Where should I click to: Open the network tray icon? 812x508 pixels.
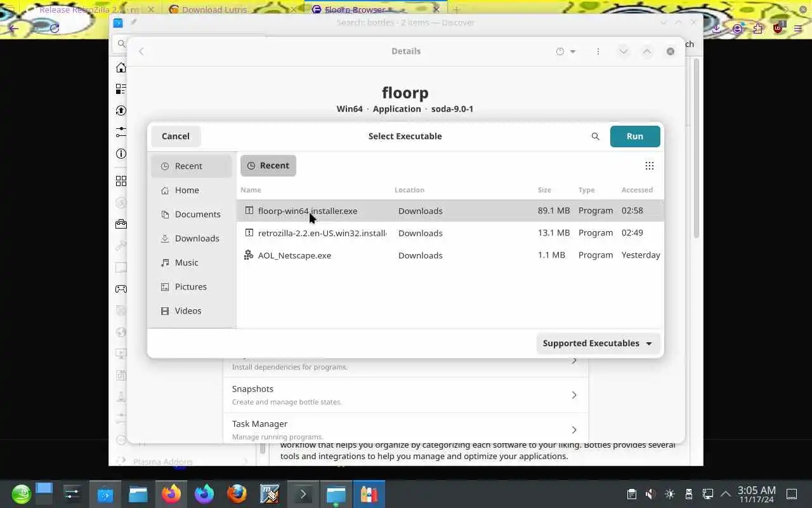click(x=707, y=494)
